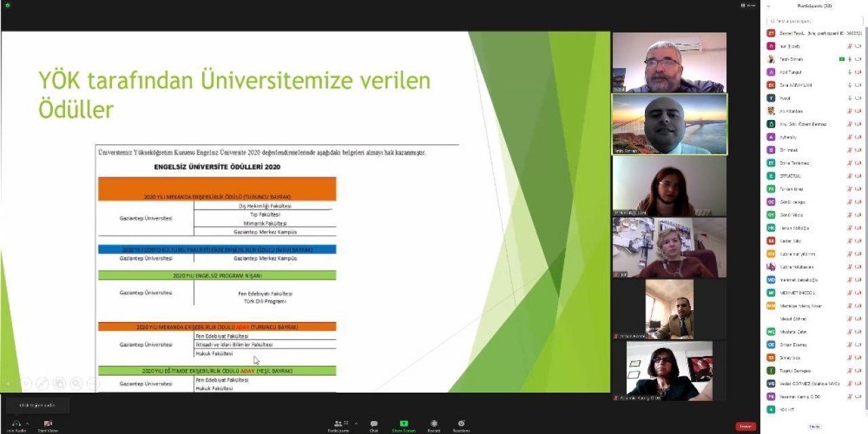Open the Chat panel
Screen dimensions: 868x434
[374, 424]
